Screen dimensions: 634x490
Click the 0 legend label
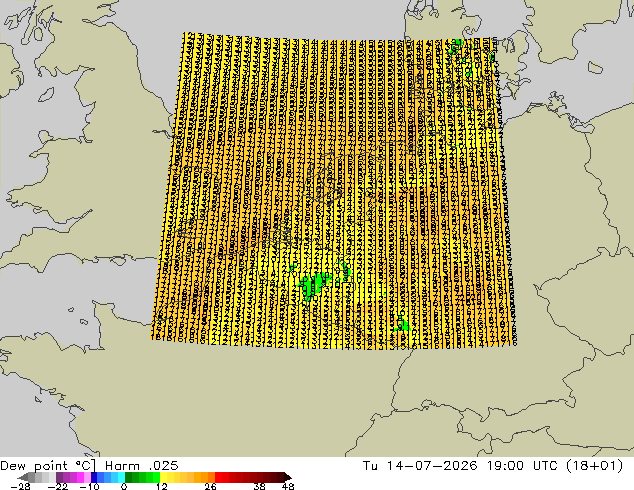point(124,486)
